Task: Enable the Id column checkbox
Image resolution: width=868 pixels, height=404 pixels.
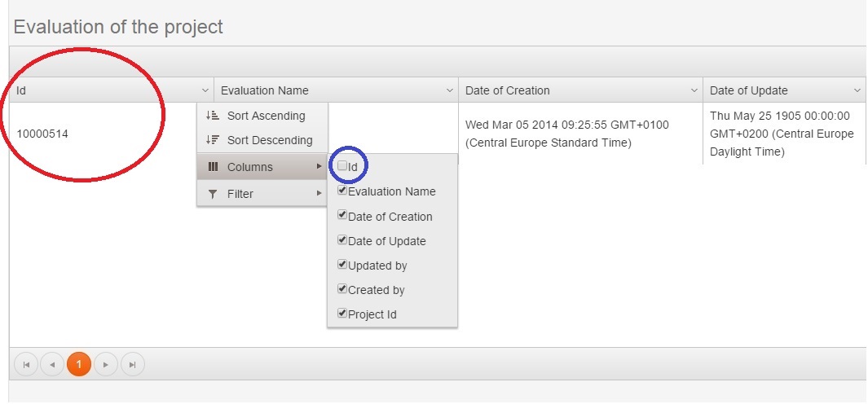Action: tap(342, 166)
